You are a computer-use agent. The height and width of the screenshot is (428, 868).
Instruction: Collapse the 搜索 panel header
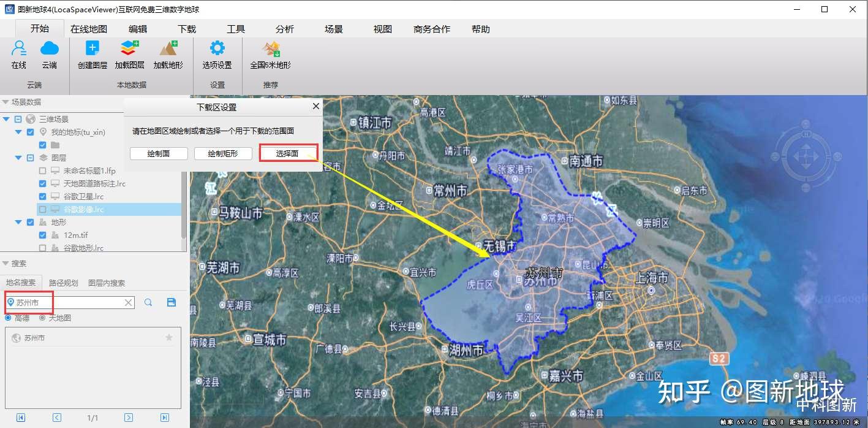[6, 264]
